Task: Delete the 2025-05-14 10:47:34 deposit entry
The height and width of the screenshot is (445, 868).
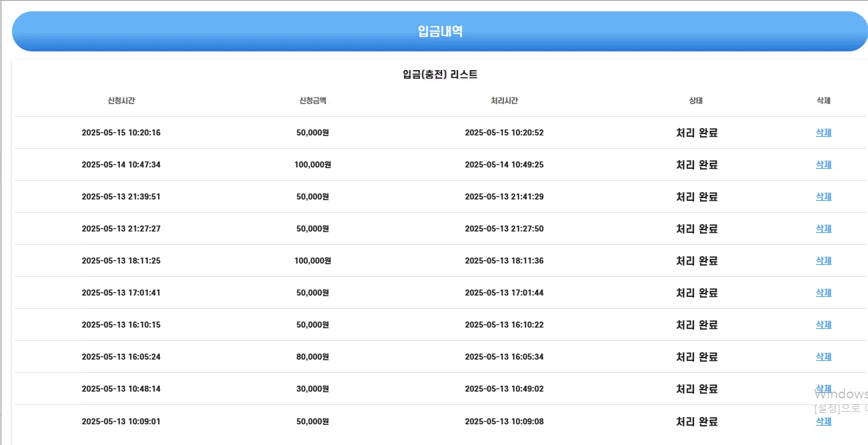Action: tap(823, 165)
